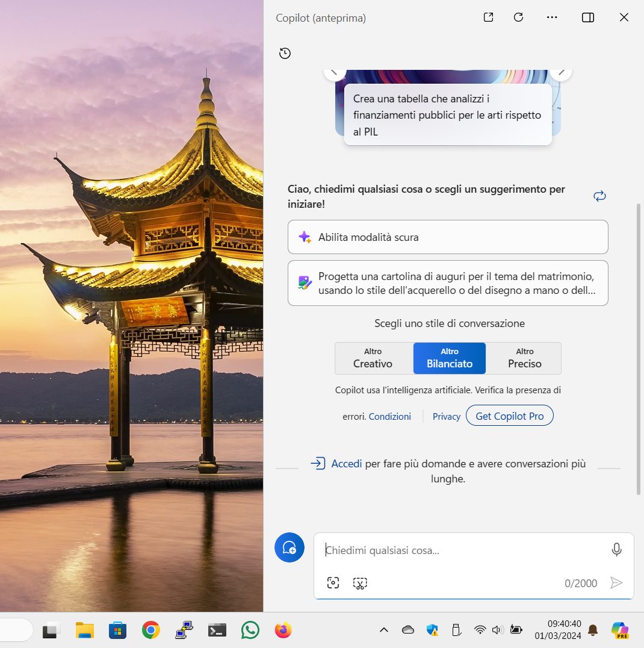The height and width of the screenshot is (648, 644).
Task: Select the Preciso conversation style
Action: click(524, 358)
